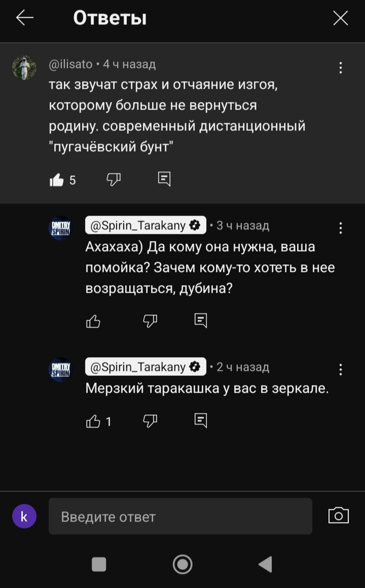This screenshot has height=588, width=365.
Task: Tap the camera icon beside reply field
Action: tap(338, 515)
